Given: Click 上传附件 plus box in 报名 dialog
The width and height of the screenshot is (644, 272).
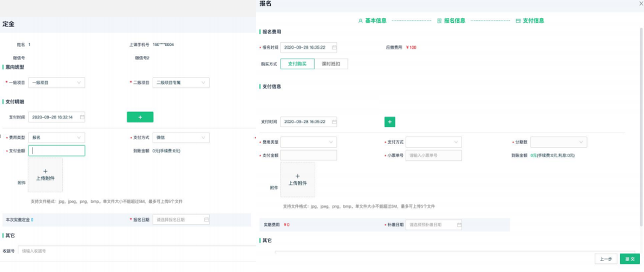Looking at the screenshot, I should pyautogui.click(x=297, y=179).
